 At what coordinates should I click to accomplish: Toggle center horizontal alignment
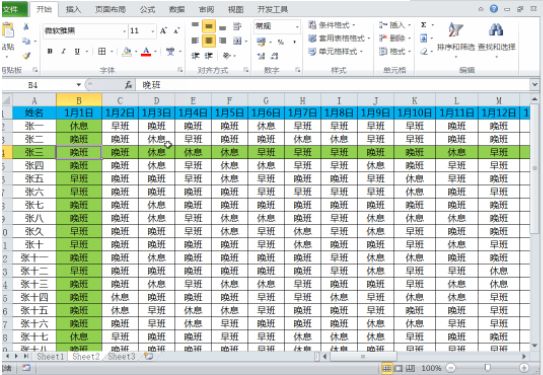209,41
